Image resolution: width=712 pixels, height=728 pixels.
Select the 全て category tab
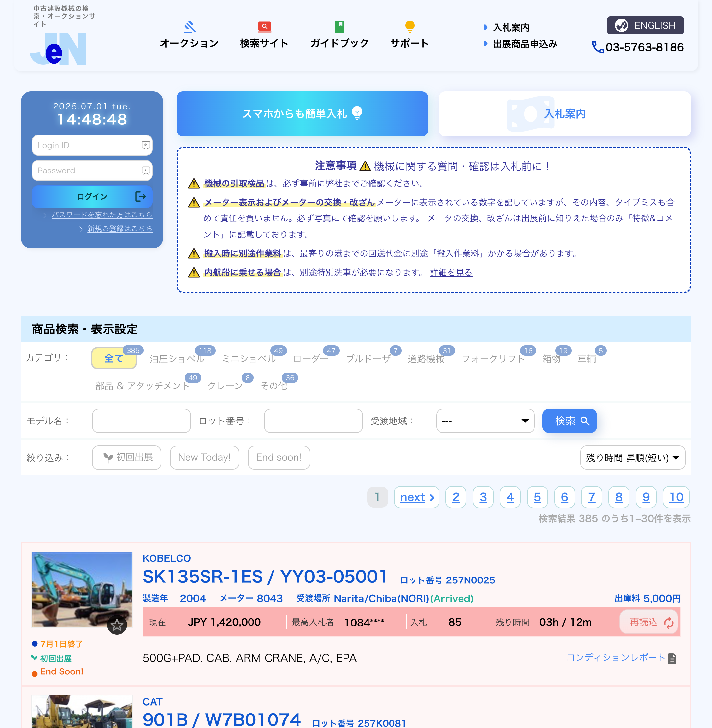pyautogui.click(x=114, y=358)
